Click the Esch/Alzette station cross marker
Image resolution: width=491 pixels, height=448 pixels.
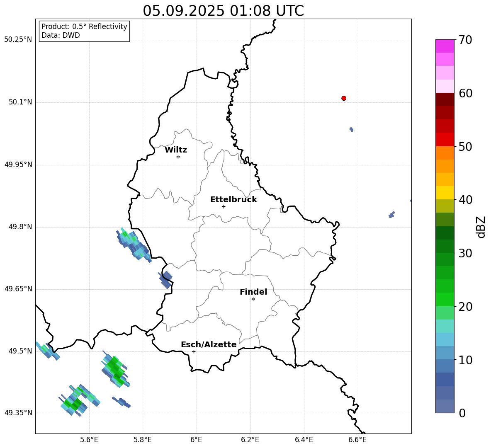194,351
